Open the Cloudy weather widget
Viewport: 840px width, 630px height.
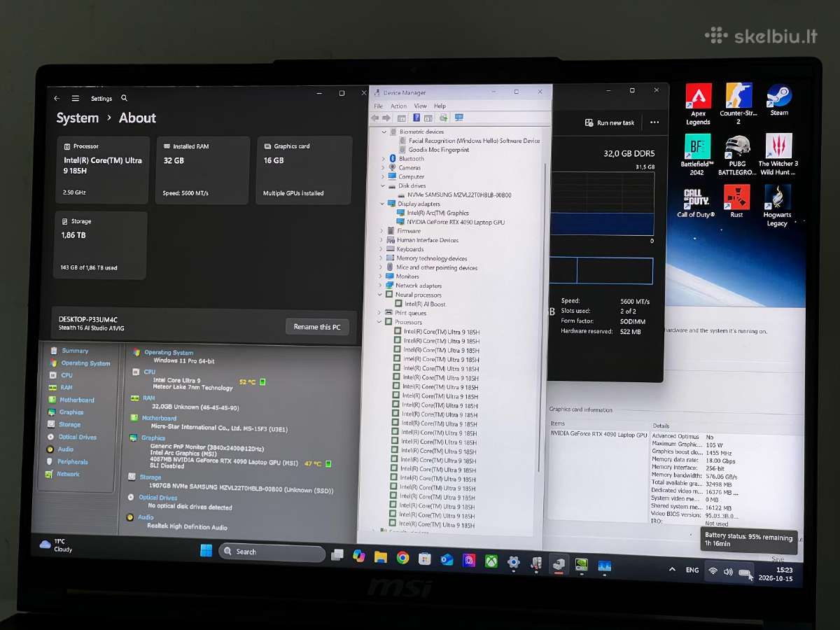click(57, 545)
